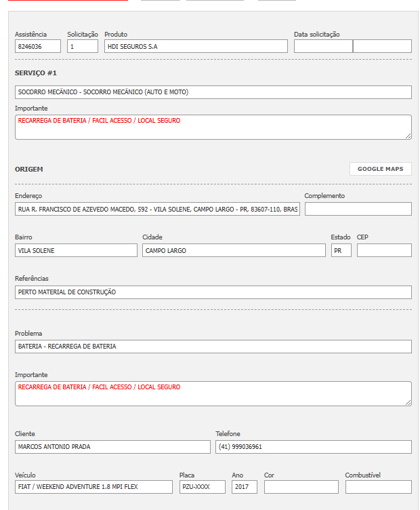Image resolution: width=420 pixels, height=510 pixels.
Task: Click the Cidade field showing CAMPO LARGO
Action: pos(234,250)
